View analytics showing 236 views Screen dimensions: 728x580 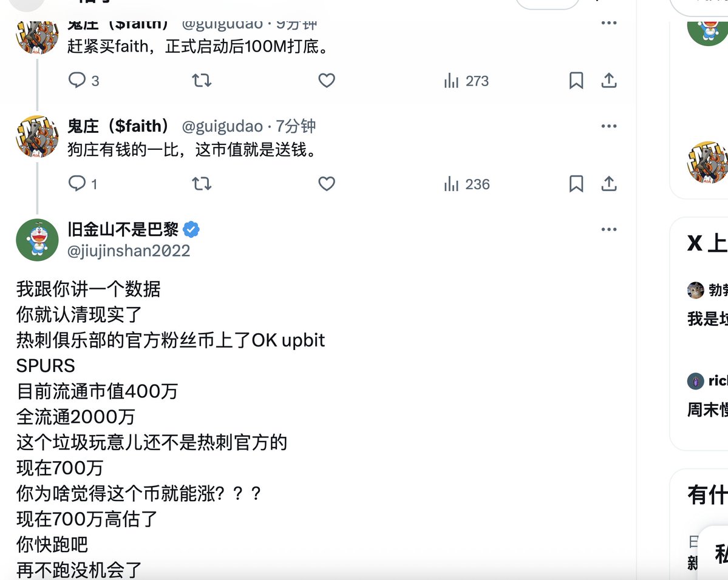click(x=466, y=184)
